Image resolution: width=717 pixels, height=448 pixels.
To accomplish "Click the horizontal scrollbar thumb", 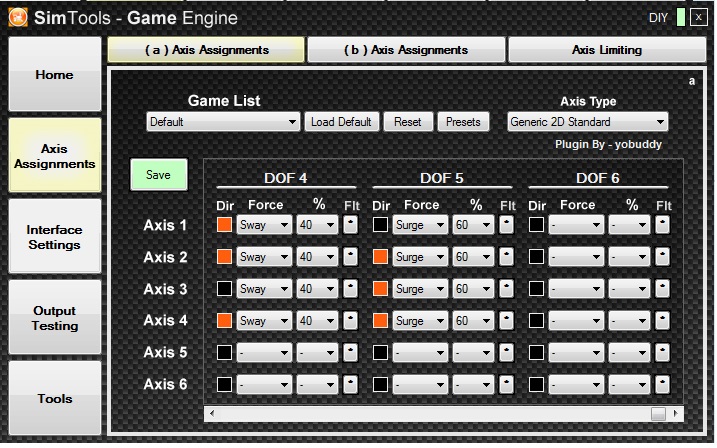I will pyautogui.click(x=658, y=414).
